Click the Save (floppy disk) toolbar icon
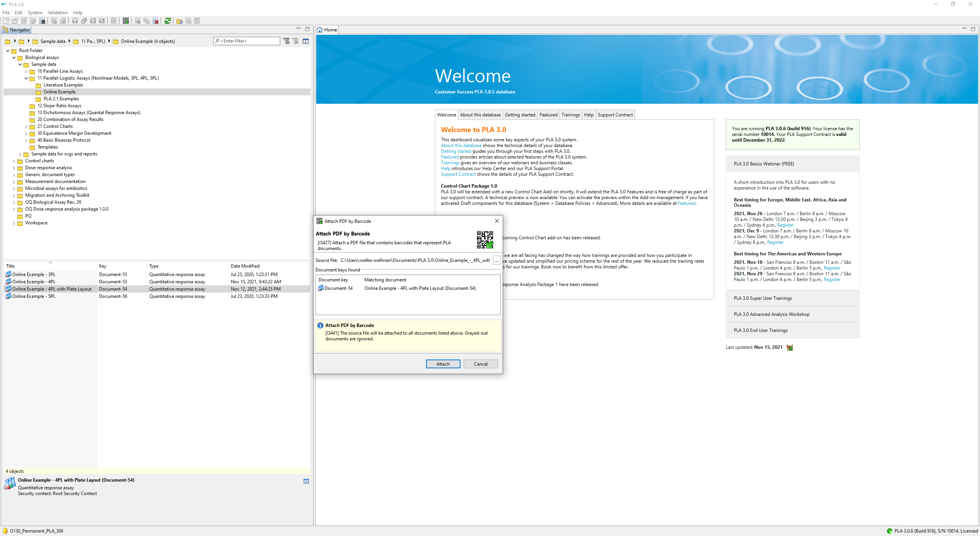The image size is (980, 536). click(x=75, y=21)
